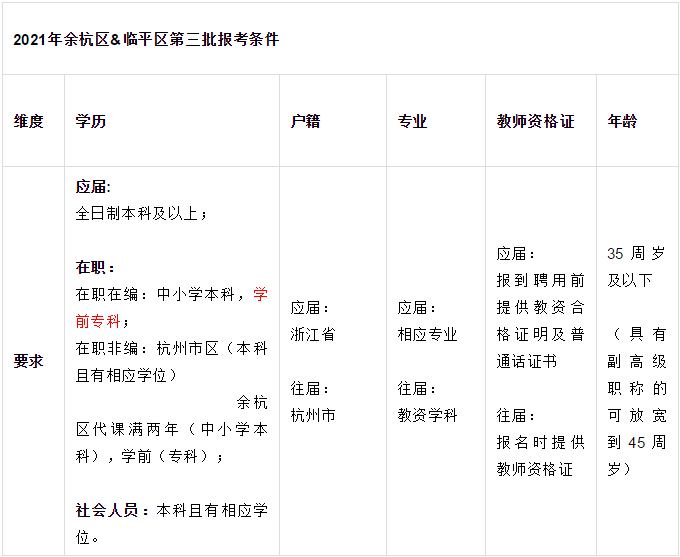
Task: Click '相应专业' in the 专业 column
Action: coord(428,334)
